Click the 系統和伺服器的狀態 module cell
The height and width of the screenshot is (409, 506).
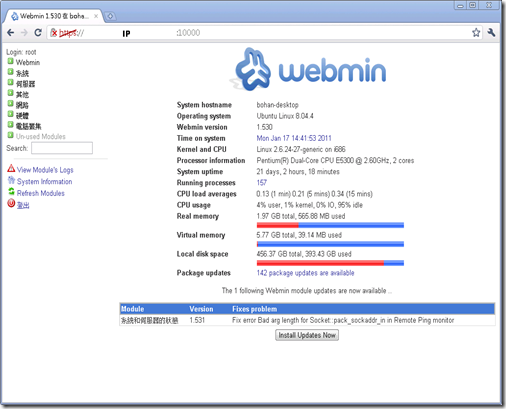(x=149, y=320)
